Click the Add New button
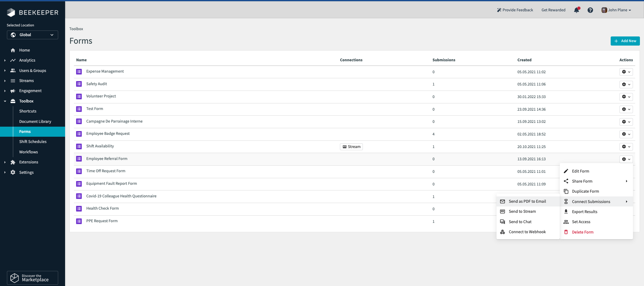644x286 pixels. (625, 41)
